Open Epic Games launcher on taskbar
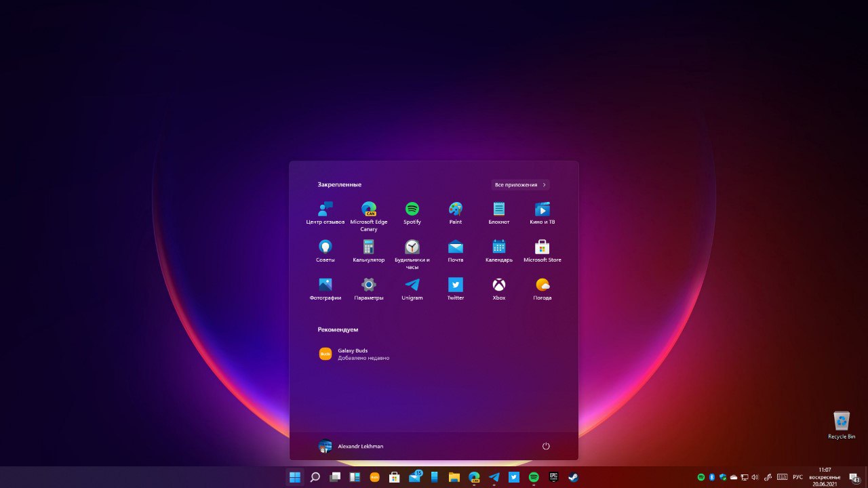The width and height of the screenshot is (868, 488). 554,477
